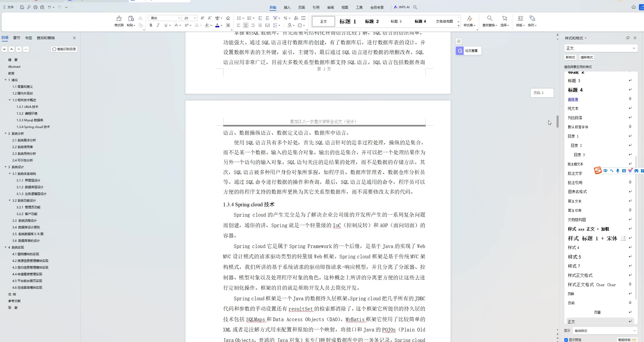Image resolution: width=644 pixels, height=342 pixels.
Task: Click the 智能识别目录 button
Action: [x=64, y=49]
